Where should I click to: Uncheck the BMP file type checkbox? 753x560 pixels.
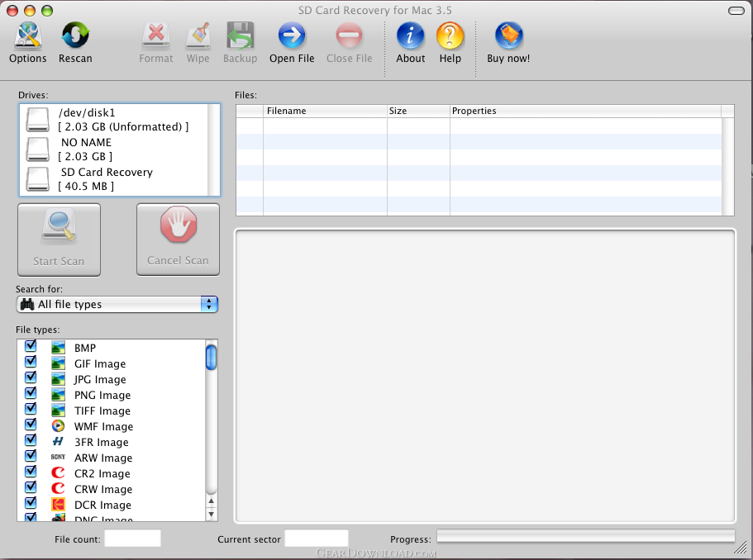[x=31, y=347]
